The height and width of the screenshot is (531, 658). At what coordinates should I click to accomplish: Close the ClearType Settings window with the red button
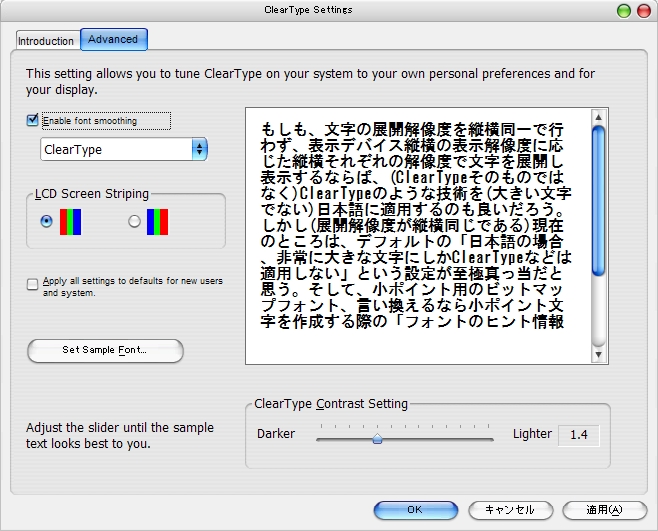click(x=643, y=10)
